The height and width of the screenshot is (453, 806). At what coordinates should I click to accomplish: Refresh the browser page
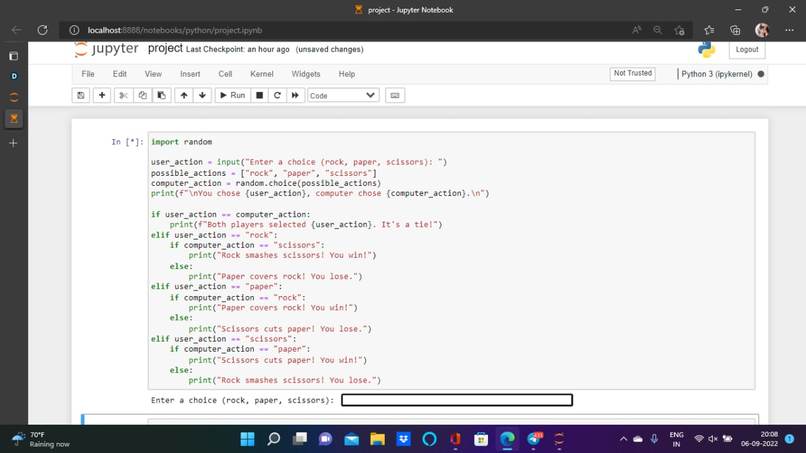[x=43, y=30]
